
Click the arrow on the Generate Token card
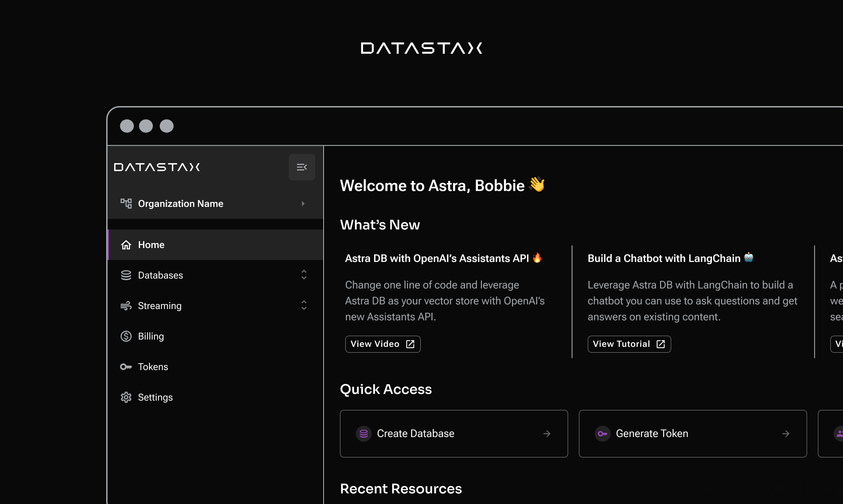(786, 434)
